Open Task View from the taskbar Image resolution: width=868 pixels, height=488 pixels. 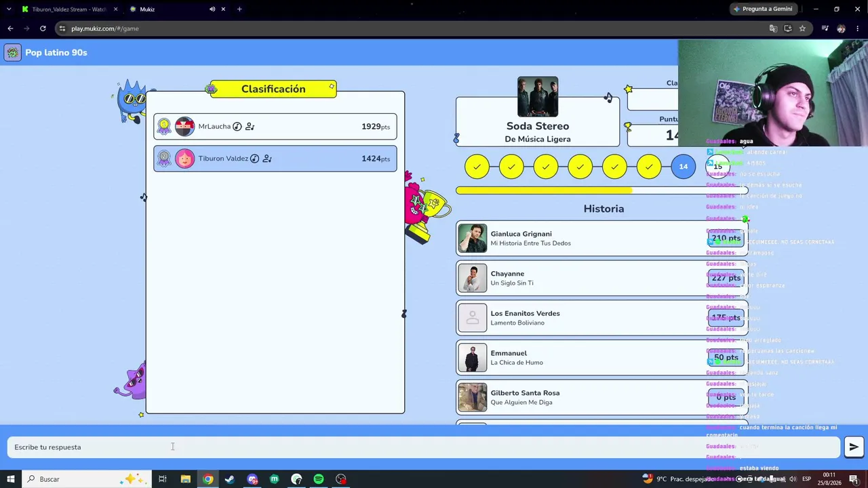click(x=163, y=479)
